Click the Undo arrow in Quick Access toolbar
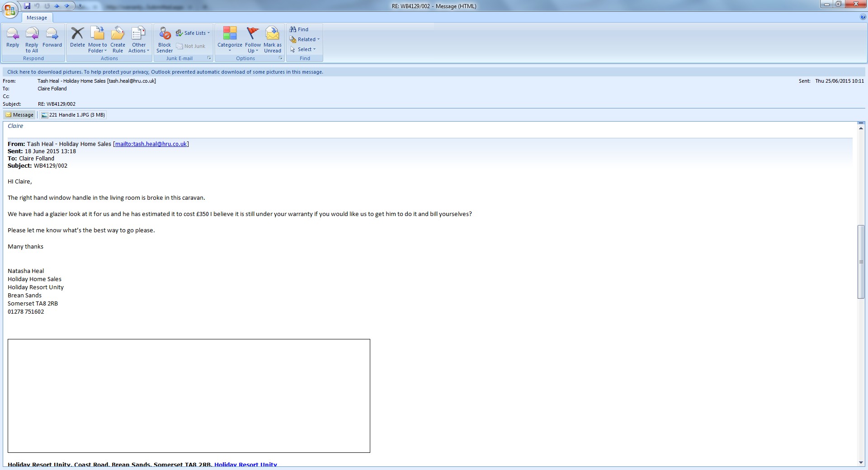Image resolution: width=868 pixels, height=470 pixels. click(37, 6)
